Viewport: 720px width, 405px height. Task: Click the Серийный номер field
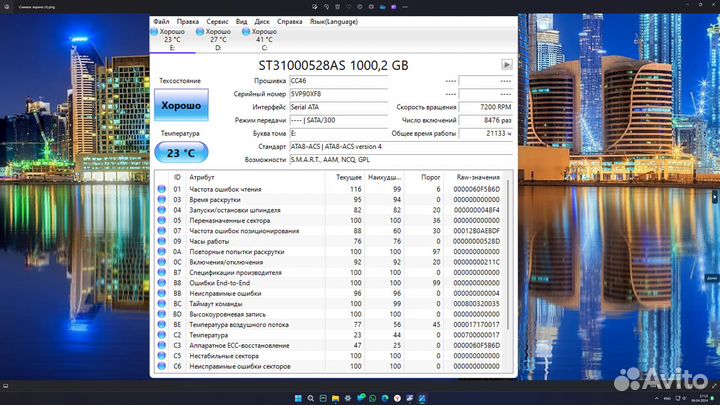click(x=339, y=94)
